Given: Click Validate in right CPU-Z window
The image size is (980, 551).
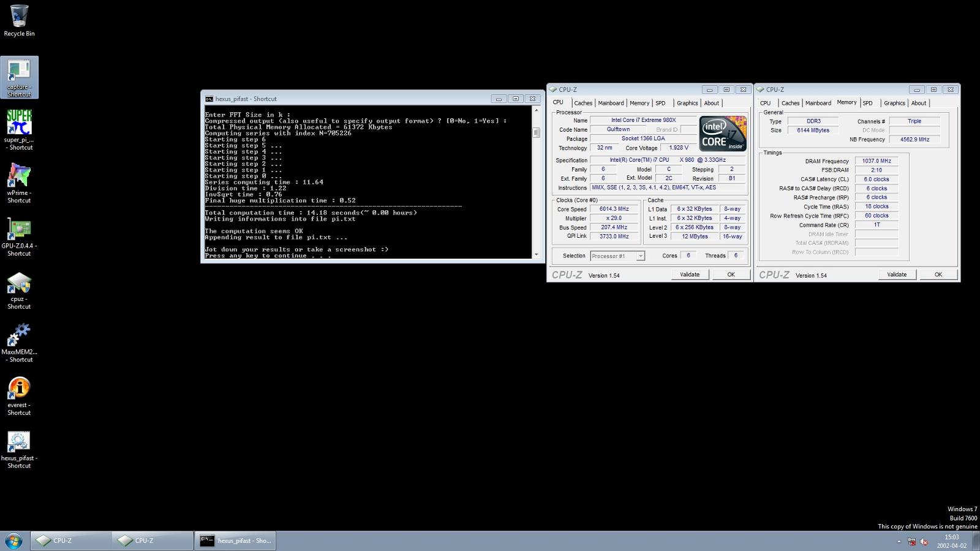Looking at the screenshot, I should pyautogui.click(x=897, y=275).
